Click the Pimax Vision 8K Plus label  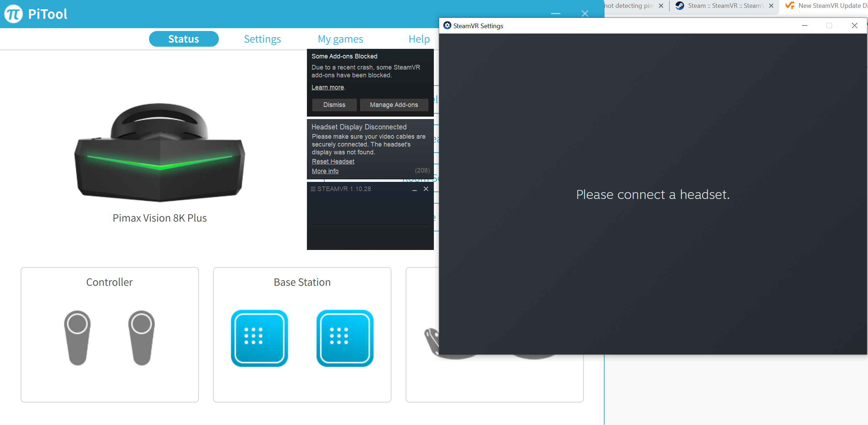point(160,218)
